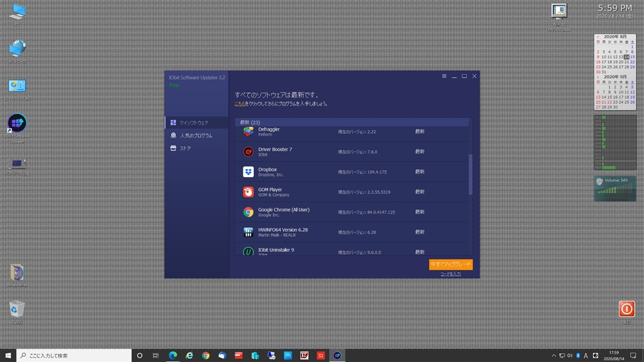Click the software list vertical scrollbar thumb

[x=470, y=175]
